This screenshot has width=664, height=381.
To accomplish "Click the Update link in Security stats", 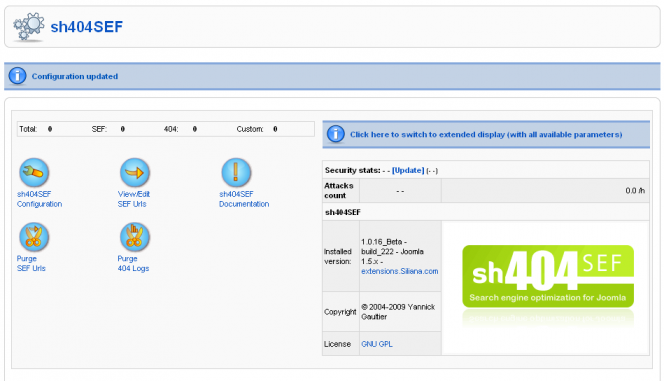I will [408, 170].
